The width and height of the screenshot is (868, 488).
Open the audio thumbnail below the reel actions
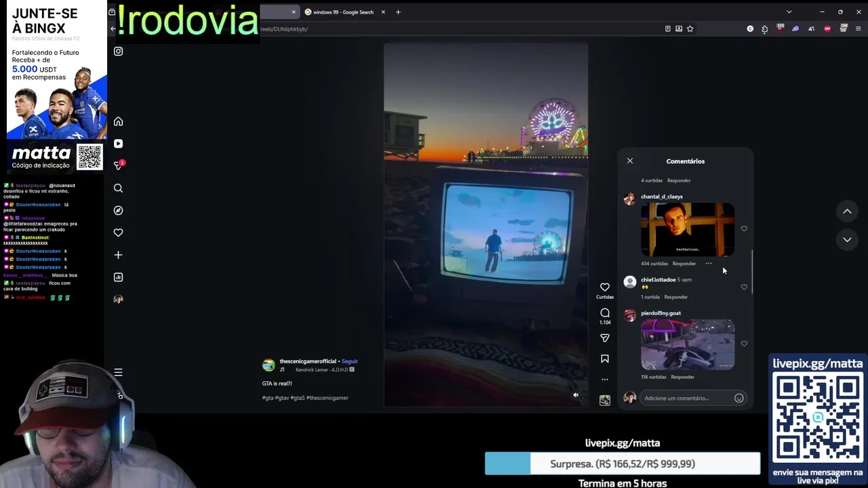[605, 401]
